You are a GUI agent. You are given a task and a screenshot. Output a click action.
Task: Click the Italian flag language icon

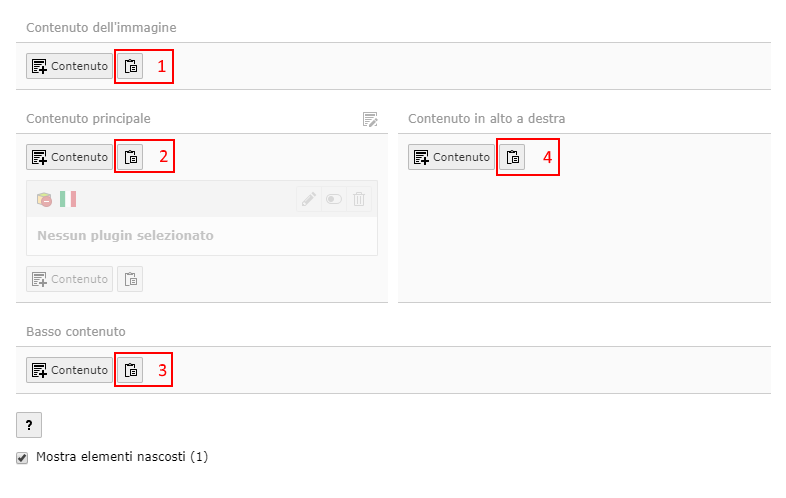[68, 199]
